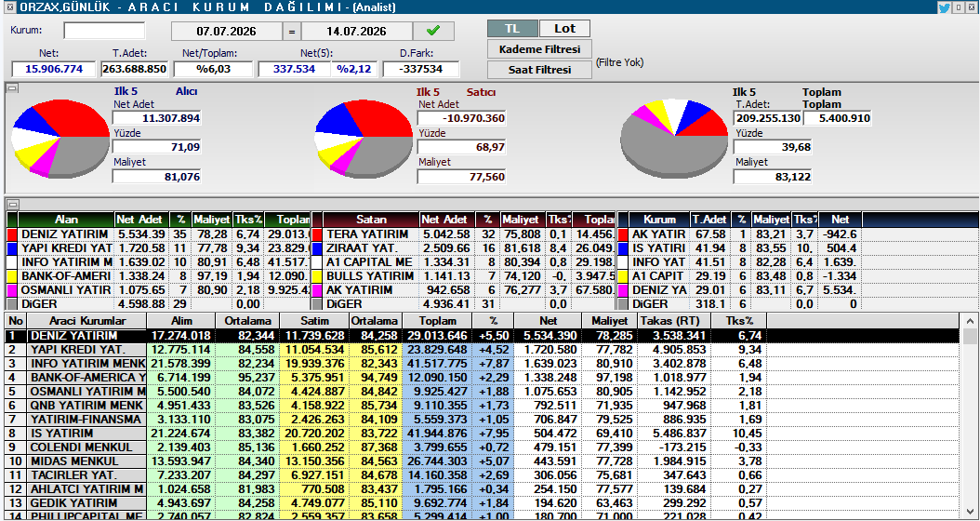
Task: Click the white swatch beside A1 CAPITAL ME
Action: click(x=317, y=262)
